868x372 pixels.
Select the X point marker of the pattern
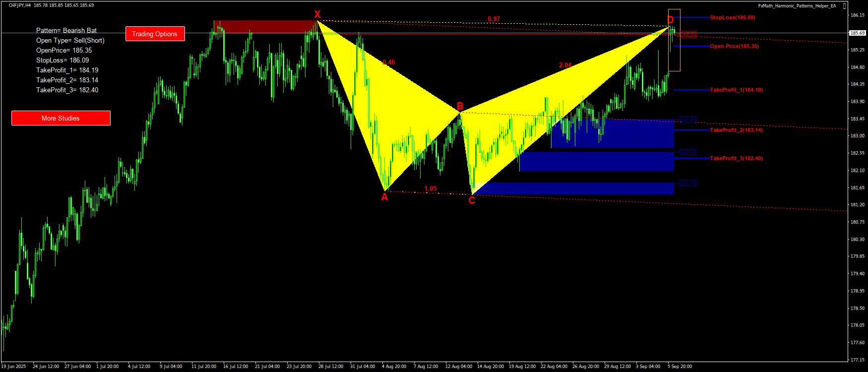(317, 14)
